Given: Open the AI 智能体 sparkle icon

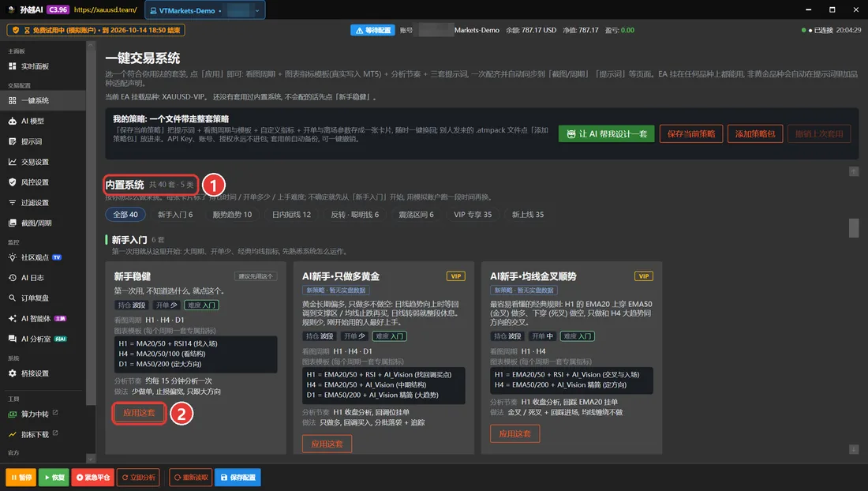Looking at the screenshot, I should [12, 318].
